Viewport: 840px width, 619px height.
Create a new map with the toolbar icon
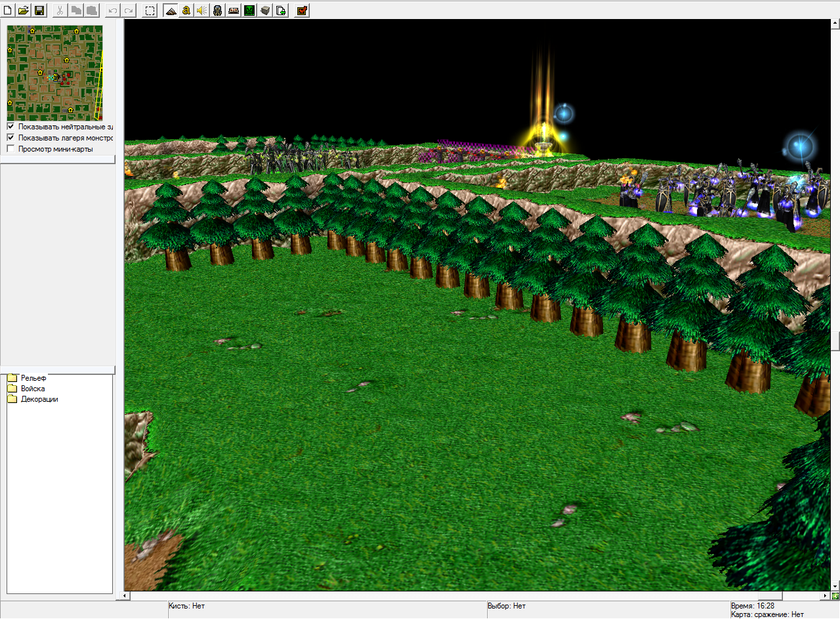(8, 11)
